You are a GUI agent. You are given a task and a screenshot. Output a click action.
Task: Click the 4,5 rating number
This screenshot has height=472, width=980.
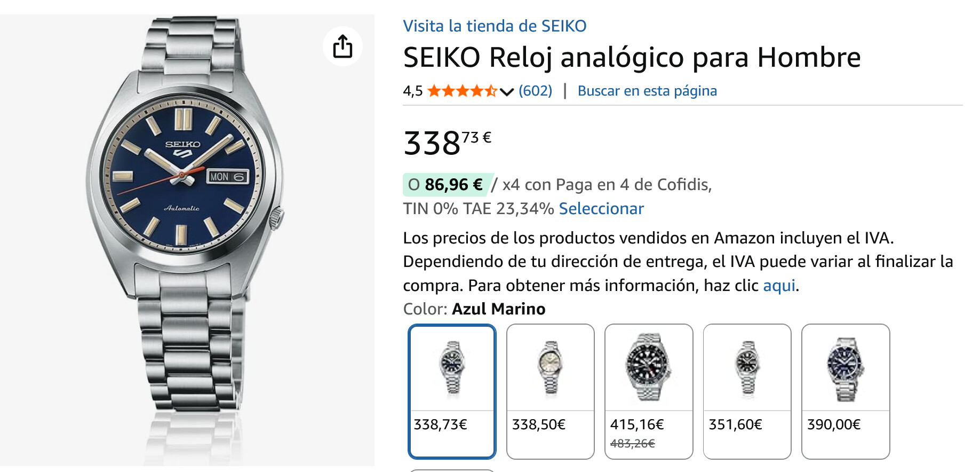(412, 91)
